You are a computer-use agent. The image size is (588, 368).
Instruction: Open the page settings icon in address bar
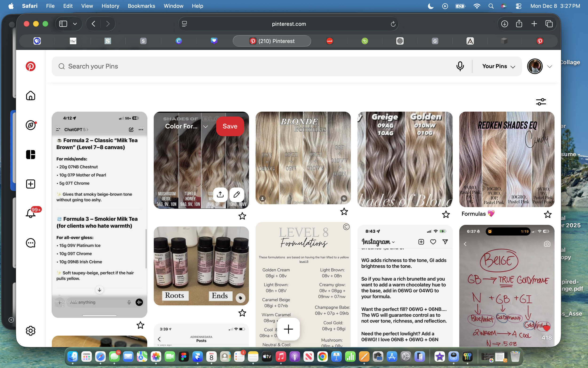[184, 24]
